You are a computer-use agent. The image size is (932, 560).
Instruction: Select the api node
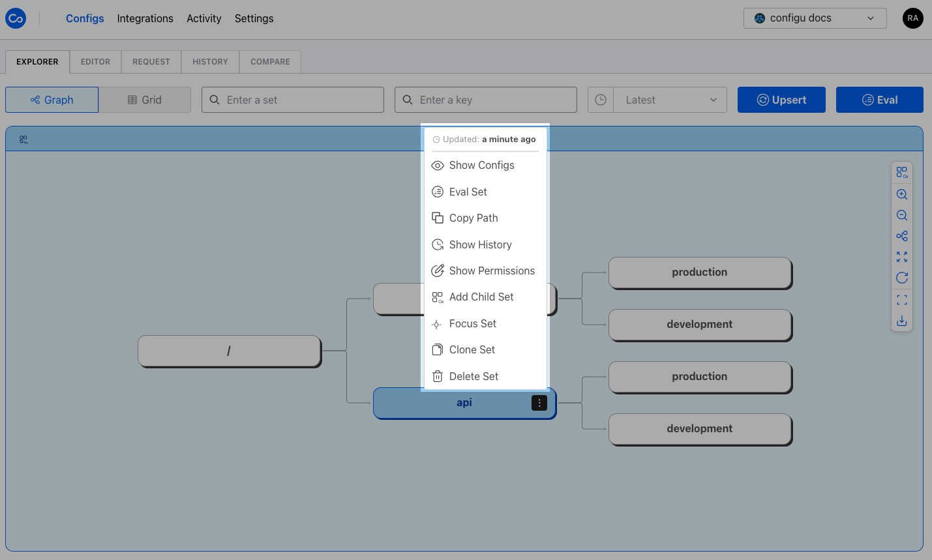464,403
